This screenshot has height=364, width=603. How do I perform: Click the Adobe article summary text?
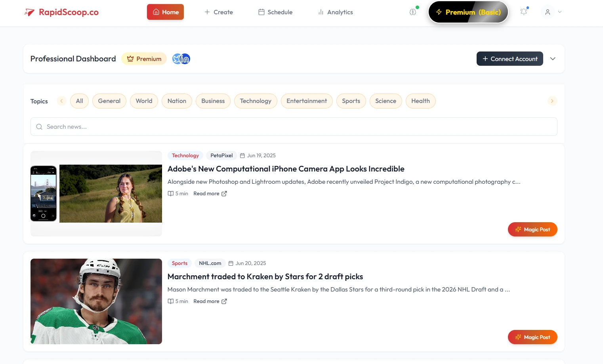coord(344,182)
